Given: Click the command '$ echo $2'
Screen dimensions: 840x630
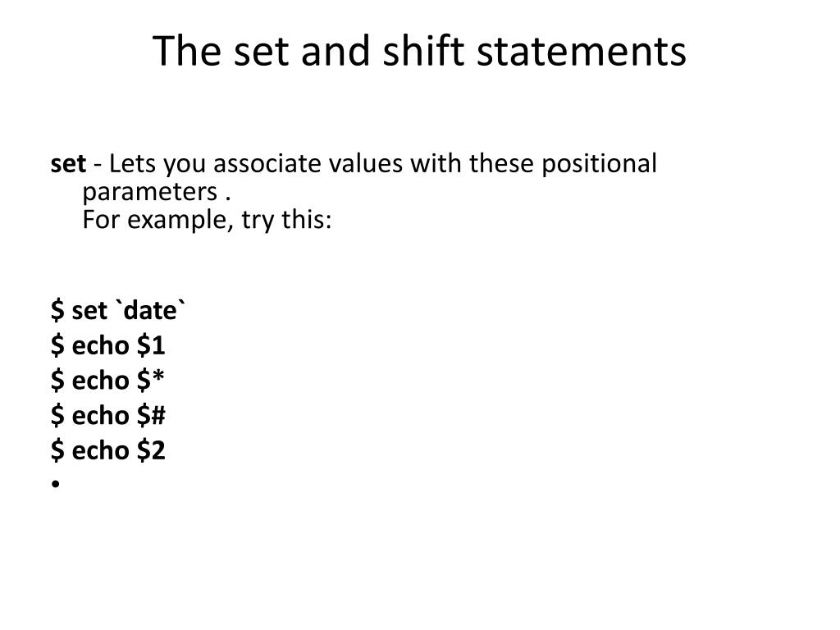Looking at the screenshot, I should coord(107,450).
